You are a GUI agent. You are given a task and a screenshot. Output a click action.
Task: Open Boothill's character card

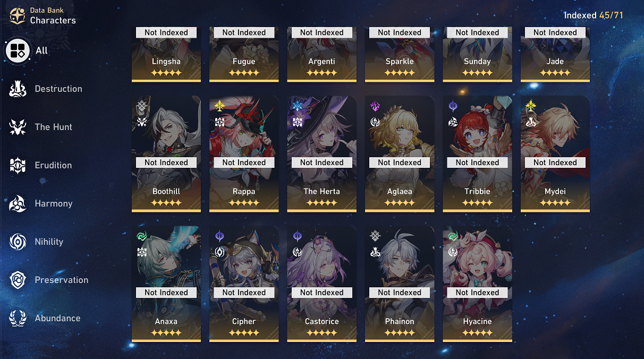pos(166,154)
